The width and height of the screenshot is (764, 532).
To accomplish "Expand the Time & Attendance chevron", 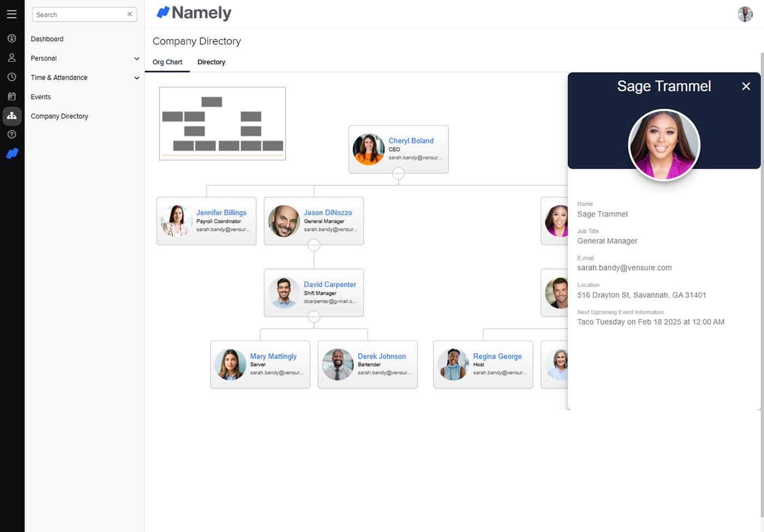I will tap(136, 78).
